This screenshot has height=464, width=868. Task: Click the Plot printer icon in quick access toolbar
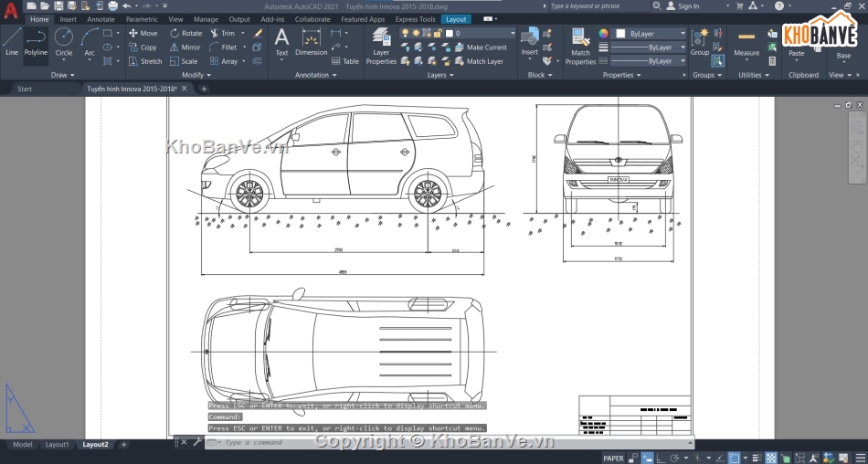click(112, 6)
